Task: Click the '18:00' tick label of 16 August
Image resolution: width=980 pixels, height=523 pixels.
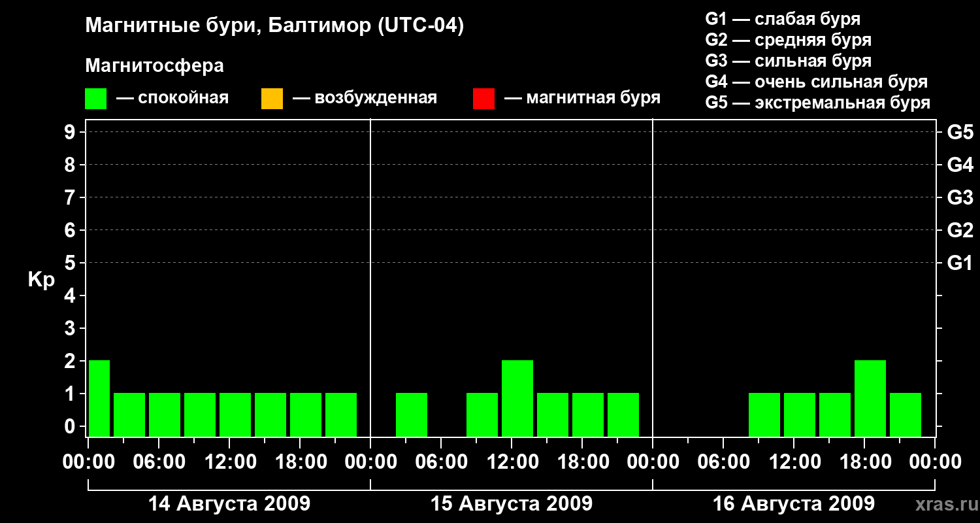Action: point(864,462)
